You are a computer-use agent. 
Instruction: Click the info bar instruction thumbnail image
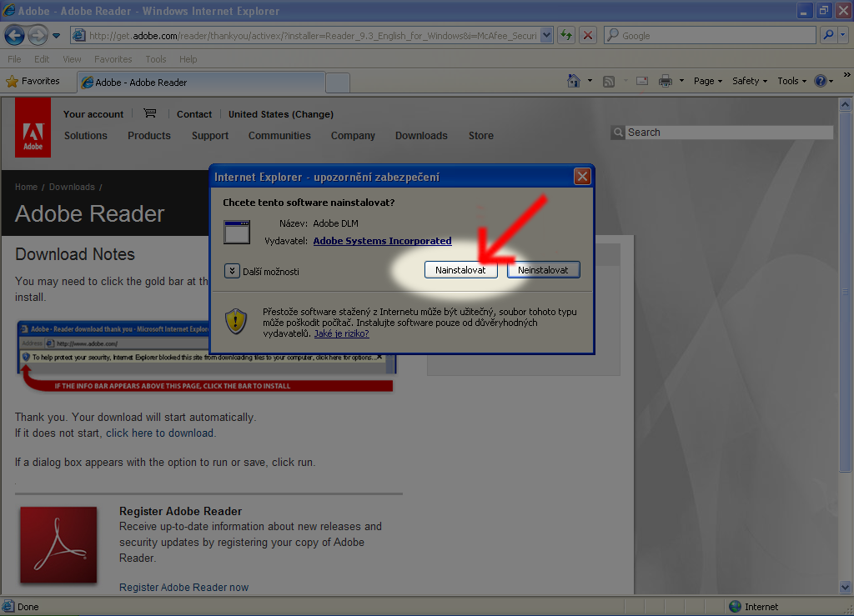pyautogui.click(x=207, y=357)
